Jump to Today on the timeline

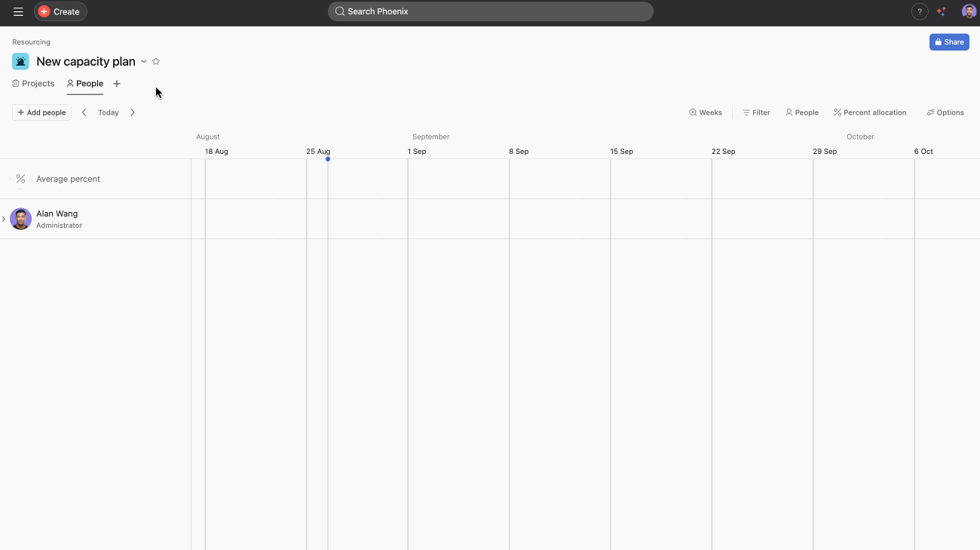pos(108,112)
